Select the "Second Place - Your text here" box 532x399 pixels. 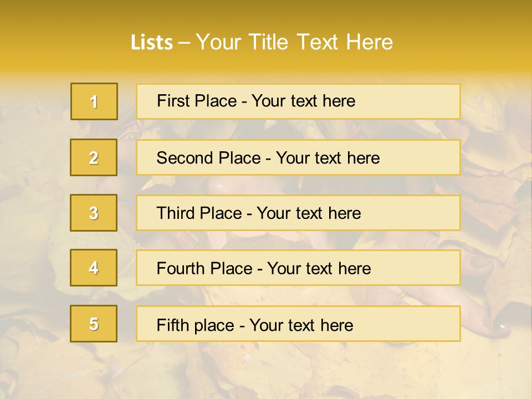click(298, 157)
